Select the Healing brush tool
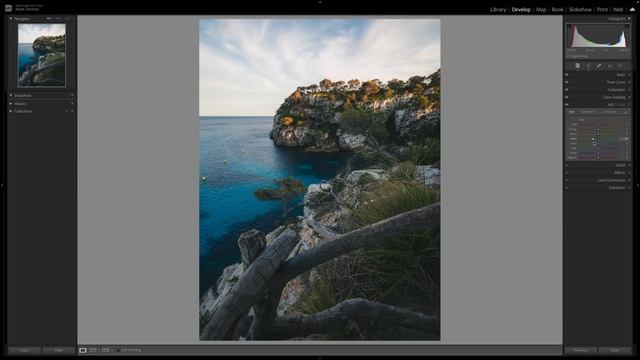The height and width of the screenshot is (360, 640). click(x=599, y=66)
